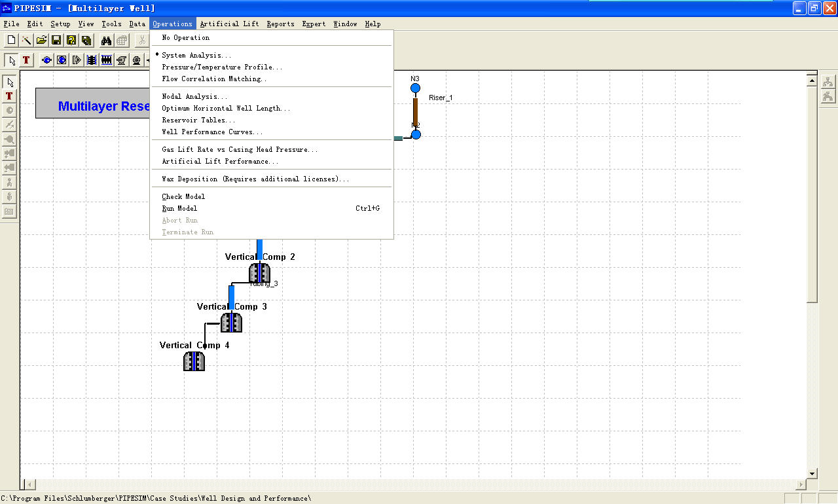The width and height of the screenshot is (838, 504).
Task: Click the Vertical Comp 4 completion icon
Action: click(194, 361)
